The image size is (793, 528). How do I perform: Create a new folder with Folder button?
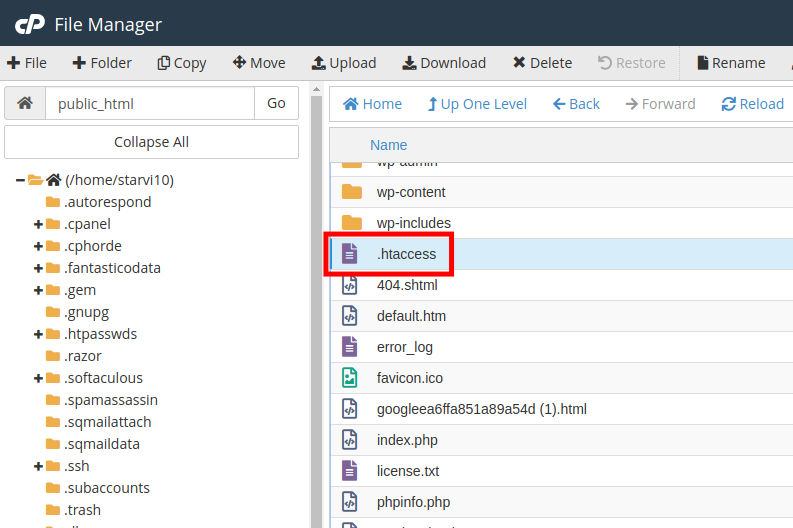[102, 63]
